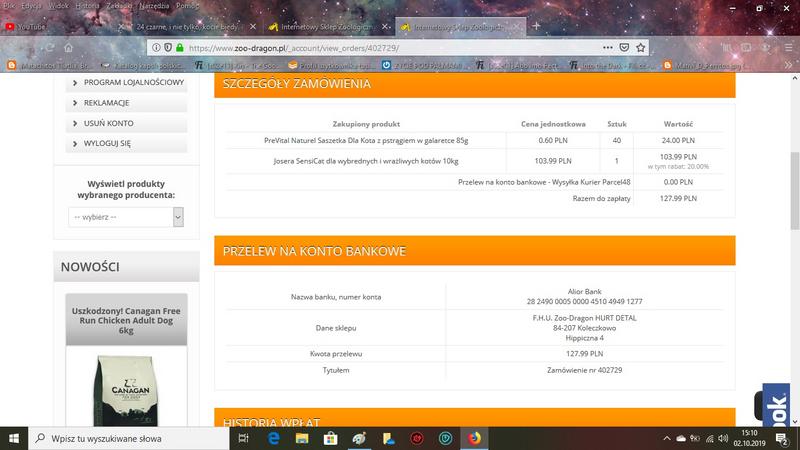
Task: Open the Plik menu
Action: pos(9,6)
